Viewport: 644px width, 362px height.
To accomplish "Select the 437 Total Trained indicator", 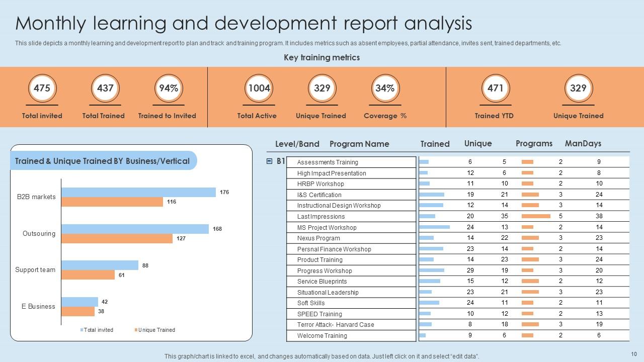I will pos(104,88).
